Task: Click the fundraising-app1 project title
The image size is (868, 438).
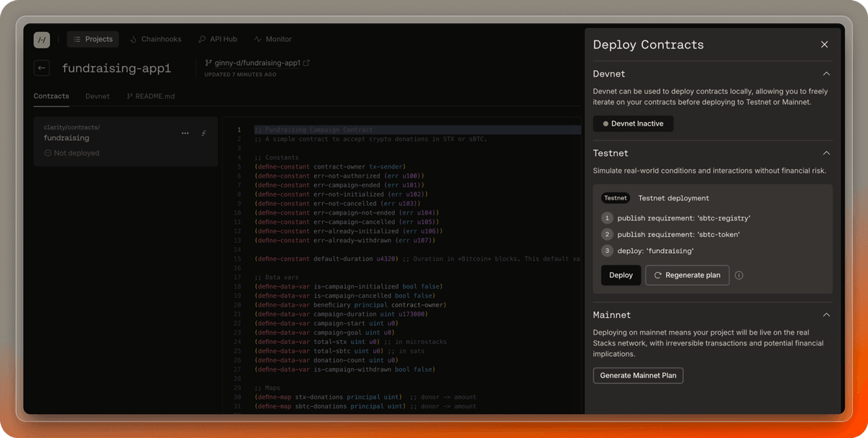Action: click(116, 69)
